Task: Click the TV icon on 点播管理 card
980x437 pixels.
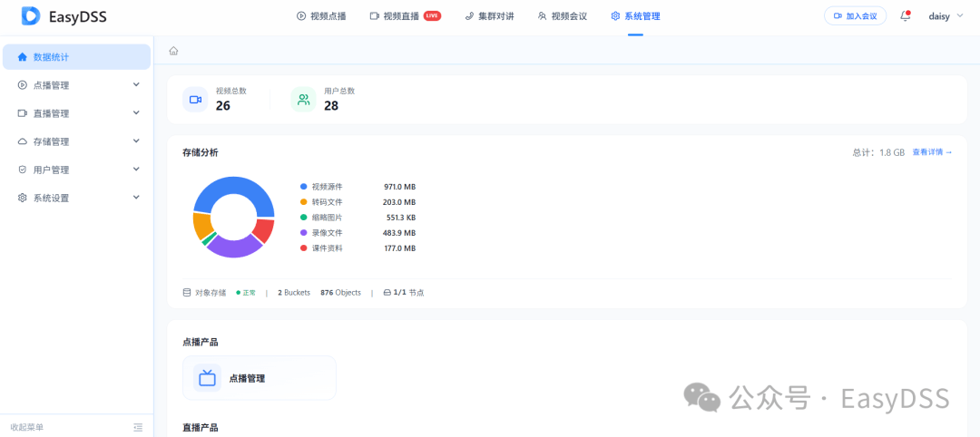Action: pos(207,378)
